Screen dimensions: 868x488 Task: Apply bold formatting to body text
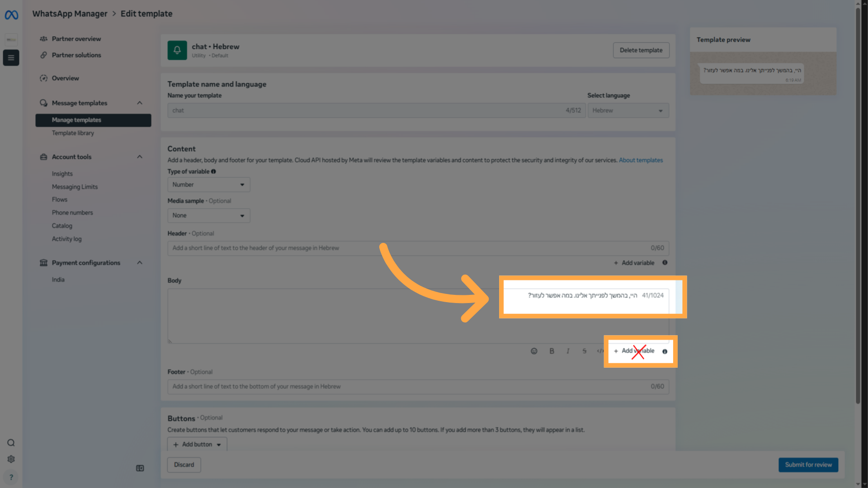(x=552, y=351)
